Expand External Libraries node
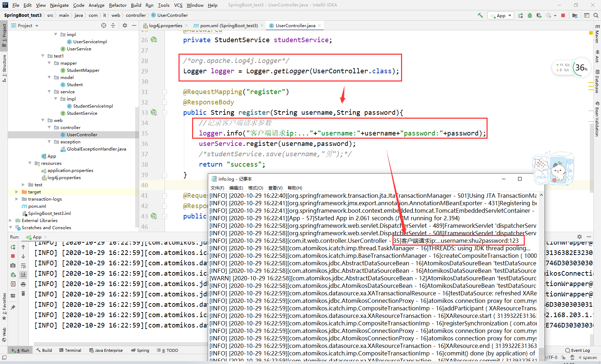Viewport: 601px width, 364px height. [x=10, y=220]
